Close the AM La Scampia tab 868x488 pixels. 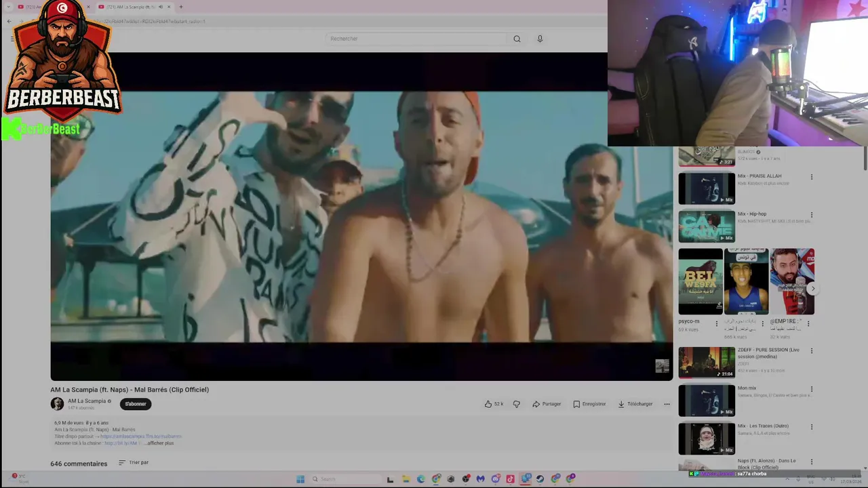coord(169,7)
